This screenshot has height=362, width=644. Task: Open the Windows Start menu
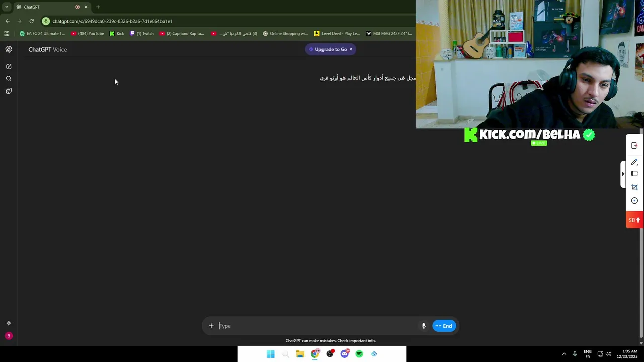point(271,354)
